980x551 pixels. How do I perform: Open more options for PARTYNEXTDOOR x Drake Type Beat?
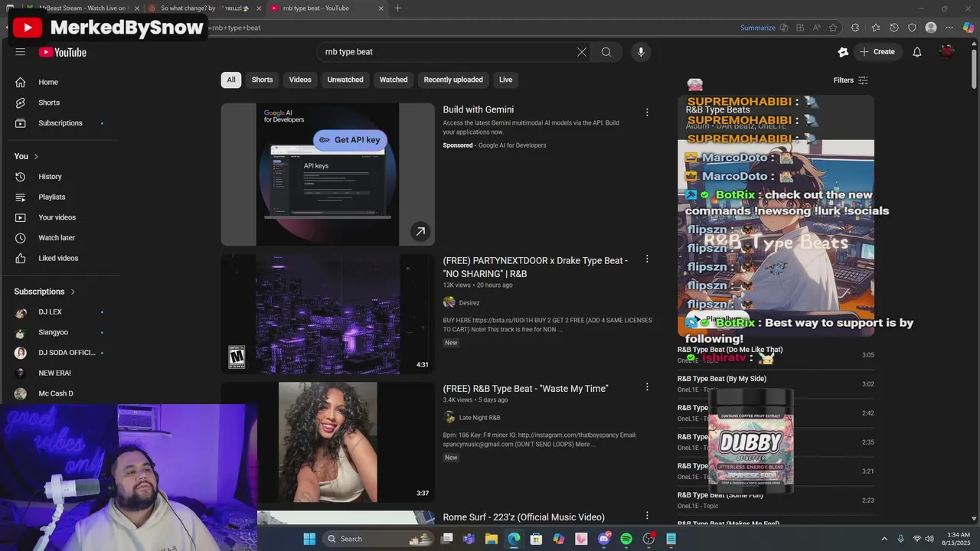647,259
